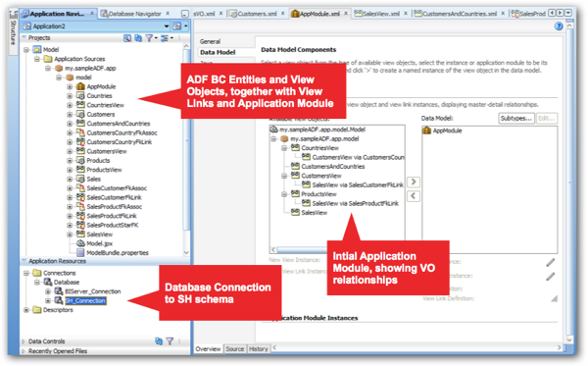The image size is (588, 366).
Task: Expand the Descriptors folder
Action: pos(26,310)
